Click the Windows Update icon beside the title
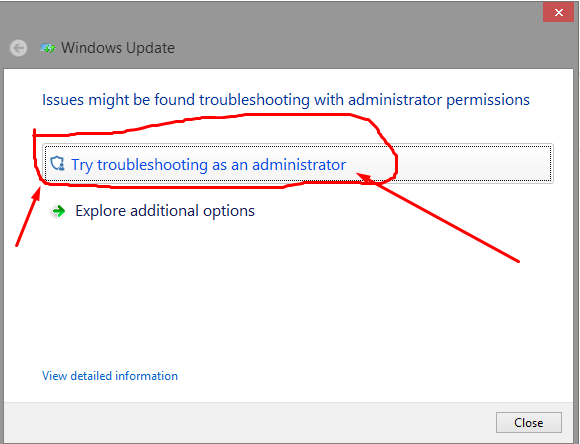580x444 pixels. click(x=48, y=48)
